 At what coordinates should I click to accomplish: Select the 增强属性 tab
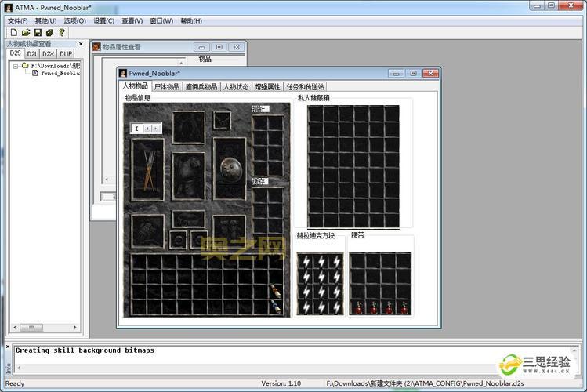point(268,87)
